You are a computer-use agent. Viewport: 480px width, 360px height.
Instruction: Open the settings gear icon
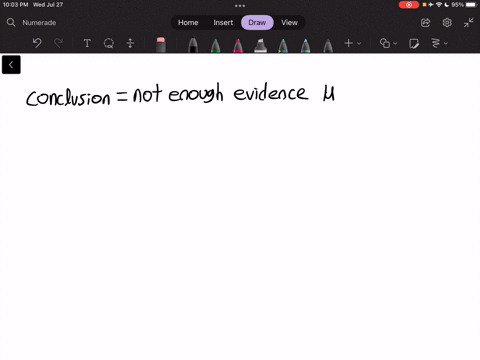click(447, 23)
